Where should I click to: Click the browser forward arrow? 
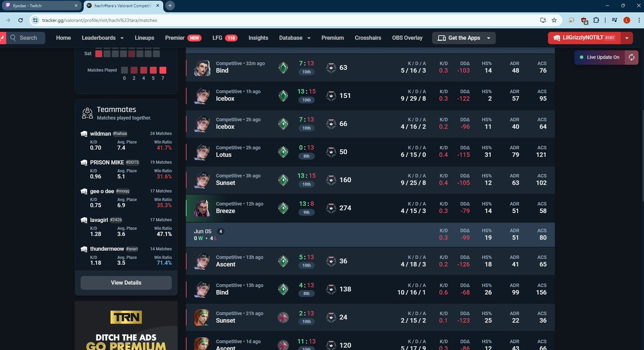click(x=7, y=20)
